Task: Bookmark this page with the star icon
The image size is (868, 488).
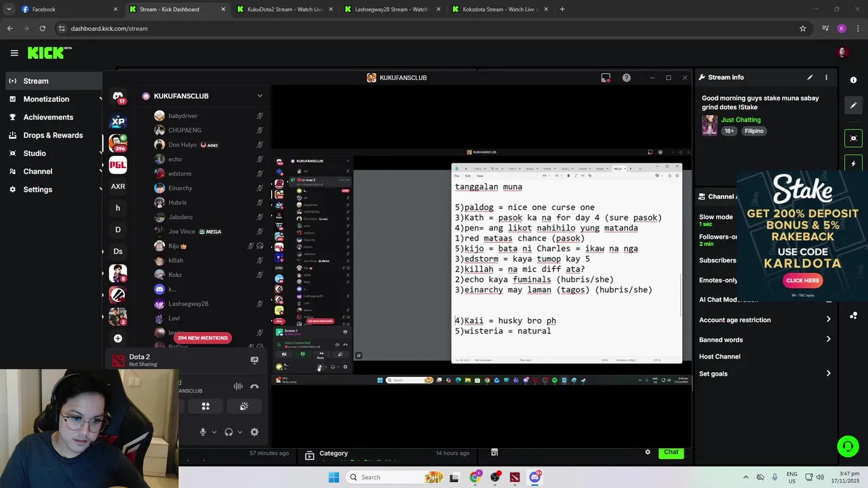Action: click(x=803, y=28)
